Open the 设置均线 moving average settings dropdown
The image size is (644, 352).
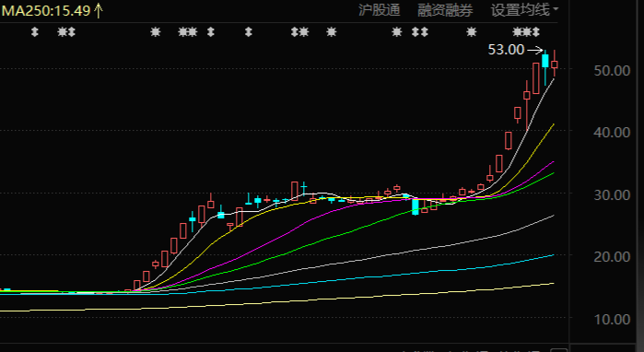click(524, 10)
